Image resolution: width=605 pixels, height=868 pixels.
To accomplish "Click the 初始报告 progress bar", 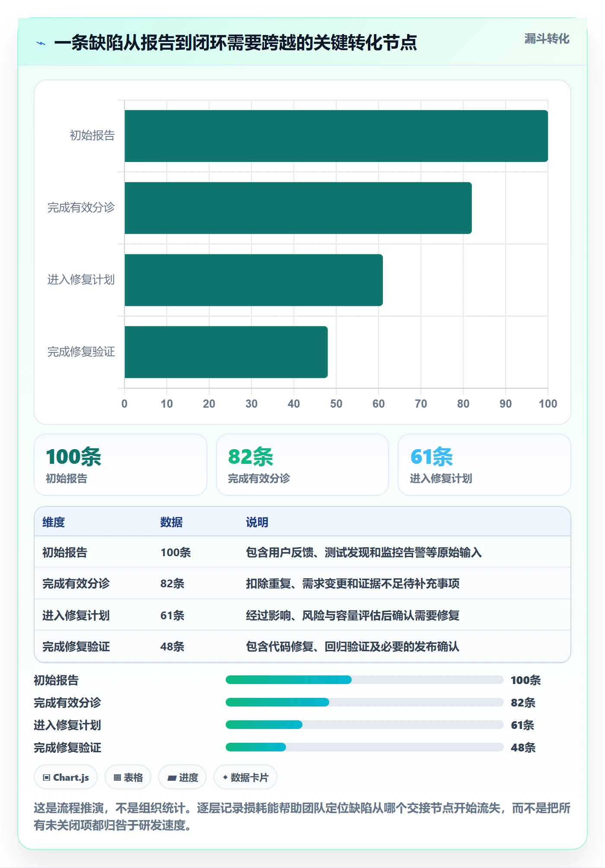I will pyautogui.click(x=364, y=680).
